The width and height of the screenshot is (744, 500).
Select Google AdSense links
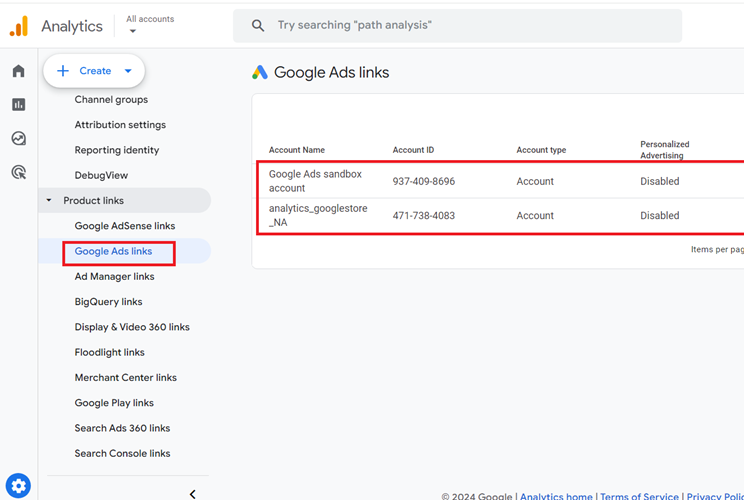click(x=125, y=226)
